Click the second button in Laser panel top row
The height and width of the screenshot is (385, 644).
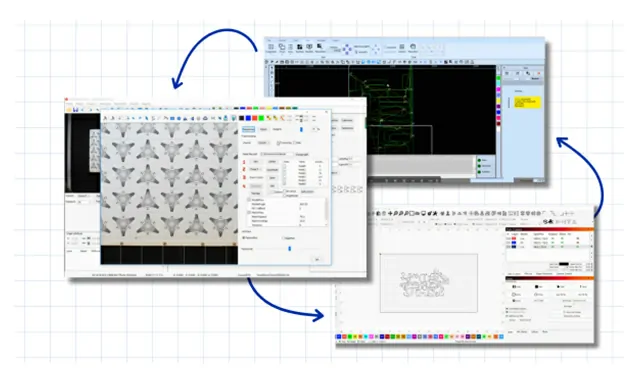click(539, 286)
